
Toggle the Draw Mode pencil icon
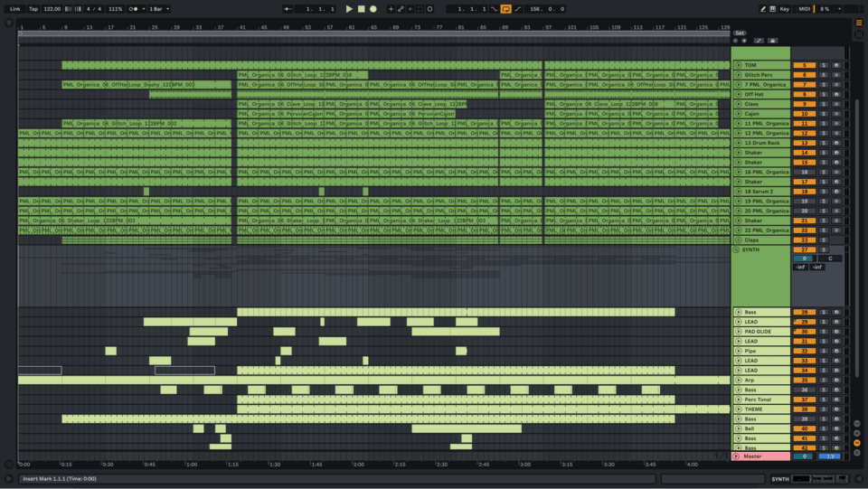click(762, 9)
